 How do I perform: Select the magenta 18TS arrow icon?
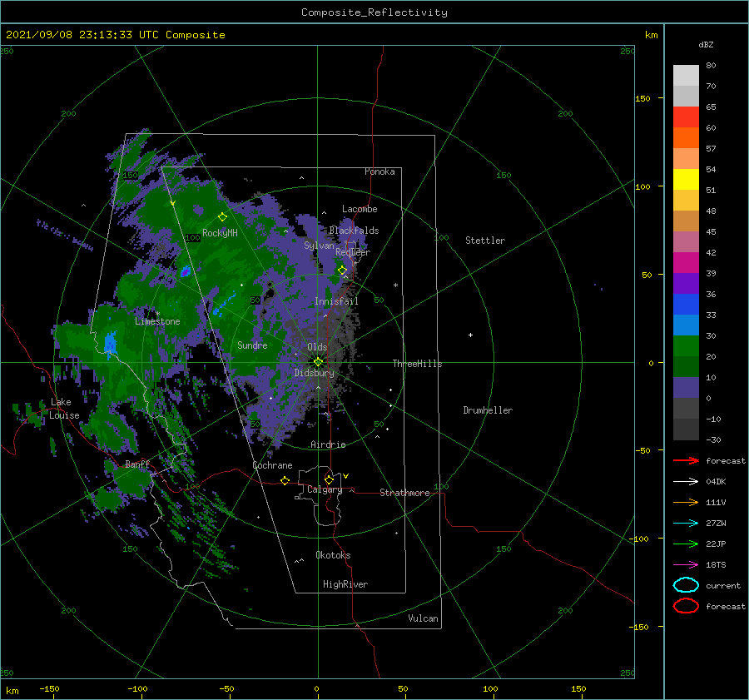tap(686, 565)
